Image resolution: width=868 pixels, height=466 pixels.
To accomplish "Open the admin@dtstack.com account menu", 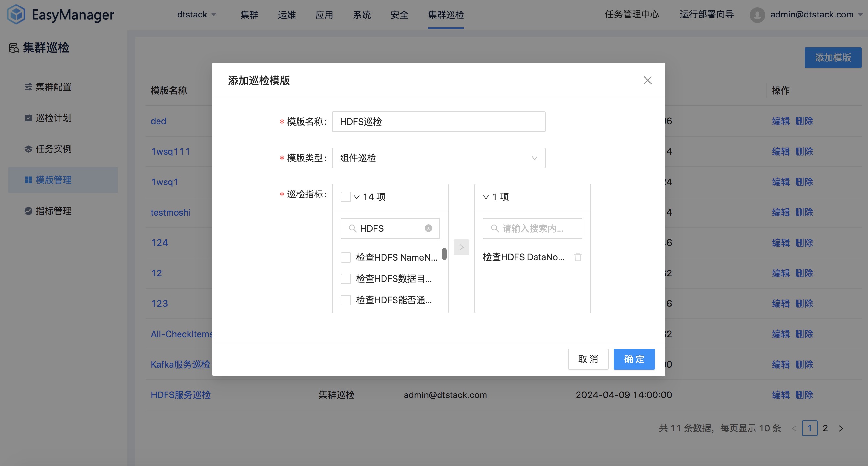I will point(816,15).
